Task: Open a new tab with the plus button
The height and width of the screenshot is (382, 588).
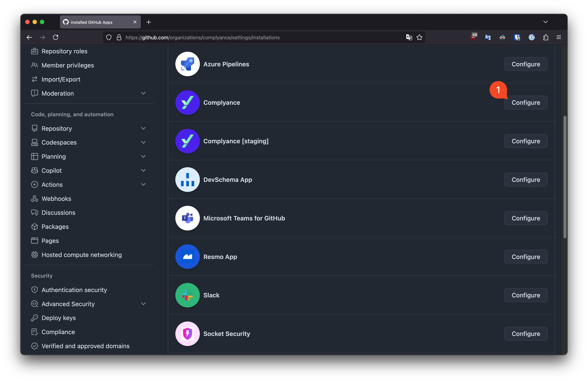Action: click(x=148, y=22)
